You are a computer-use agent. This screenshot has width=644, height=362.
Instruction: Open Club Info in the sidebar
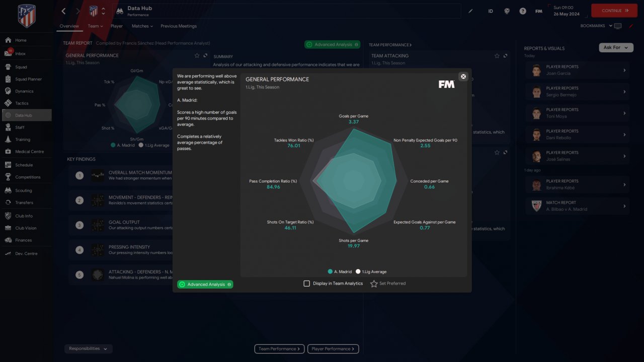point(26,216)
